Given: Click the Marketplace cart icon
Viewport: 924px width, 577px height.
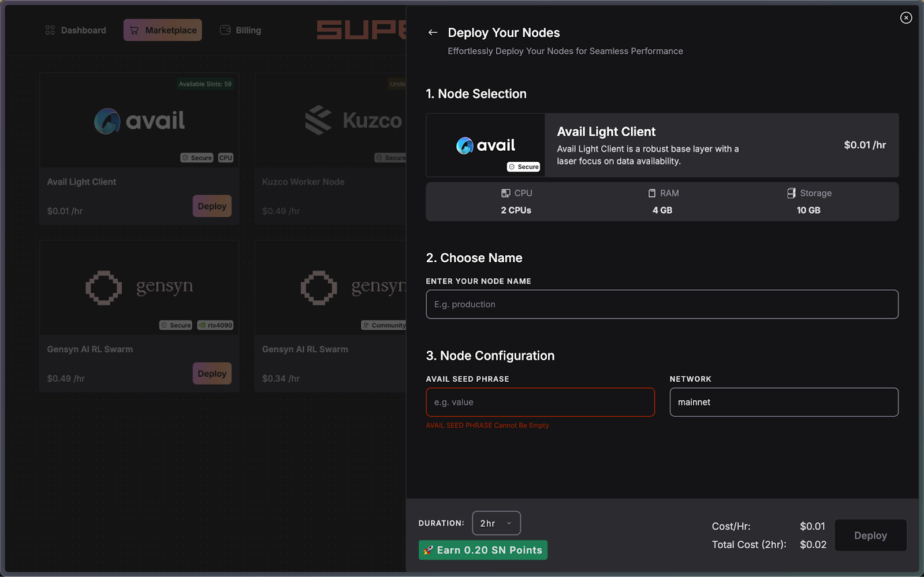Looking at the screenshot, I should pos(134,30).
